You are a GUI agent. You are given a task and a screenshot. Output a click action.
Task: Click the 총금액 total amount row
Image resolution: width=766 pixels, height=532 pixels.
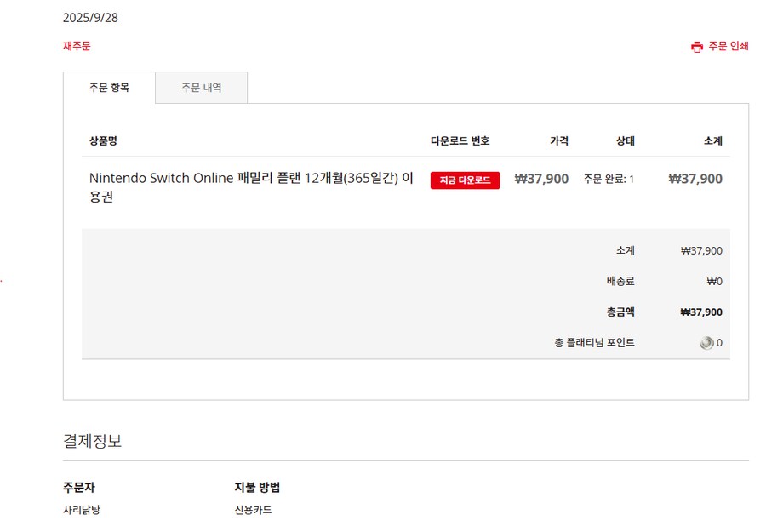(620, 312)
